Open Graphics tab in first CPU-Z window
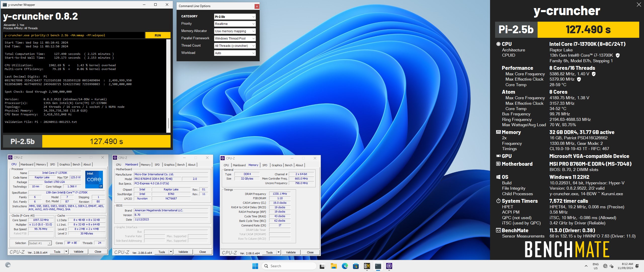Image resolution: width=644 pixels, height=272 pixels. point(64,164)
